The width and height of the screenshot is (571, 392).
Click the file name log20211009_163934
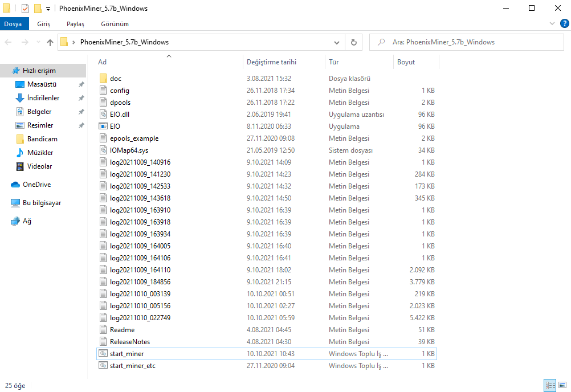(140, 234)
